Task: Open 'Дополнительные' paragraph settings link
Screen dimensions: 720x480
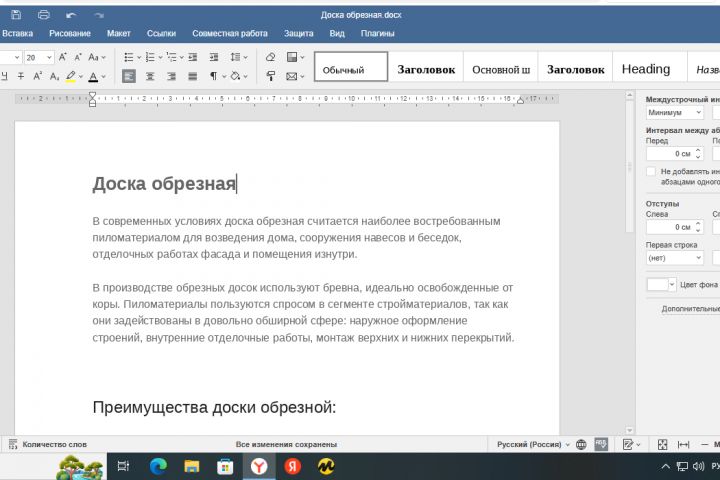Action: (690, 309)
